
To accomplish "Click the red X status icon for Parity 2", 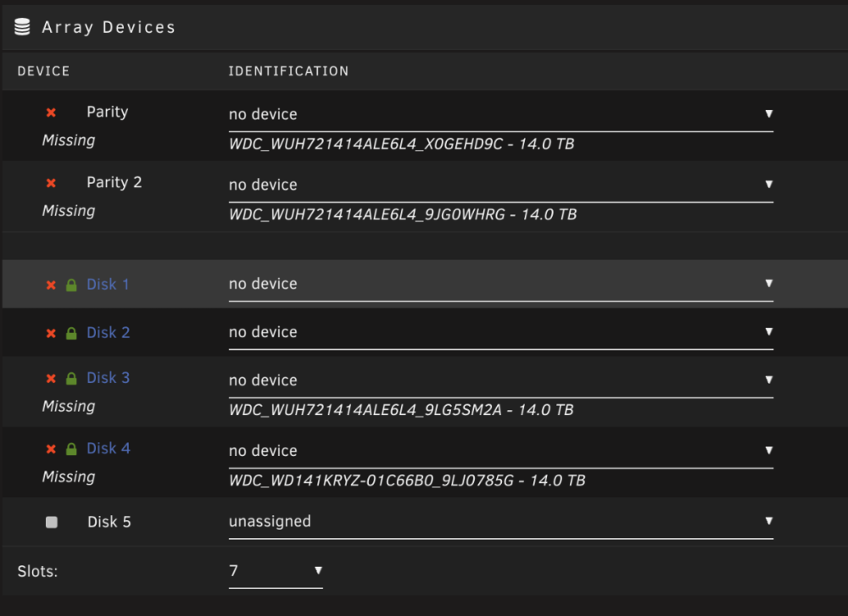I will tap(51, 183).
